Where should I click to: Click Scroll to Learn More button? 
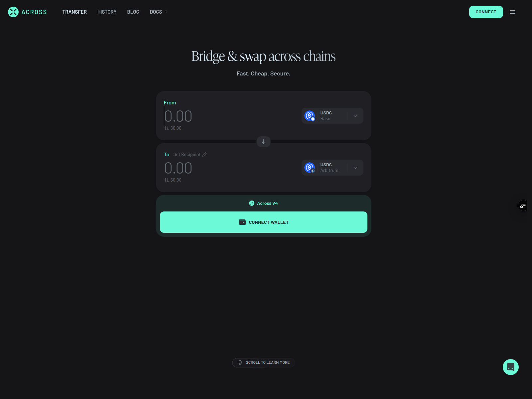[x=263, y=362]
